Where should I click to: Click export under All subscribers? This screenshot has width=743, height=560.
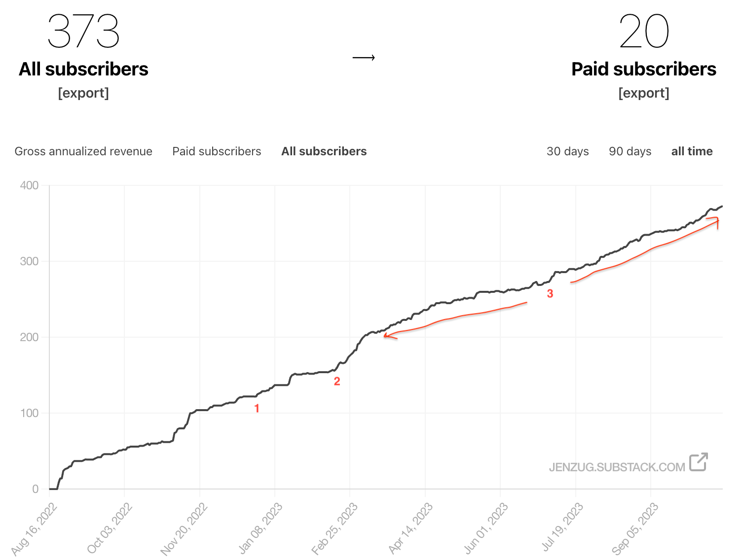[84, 93]
